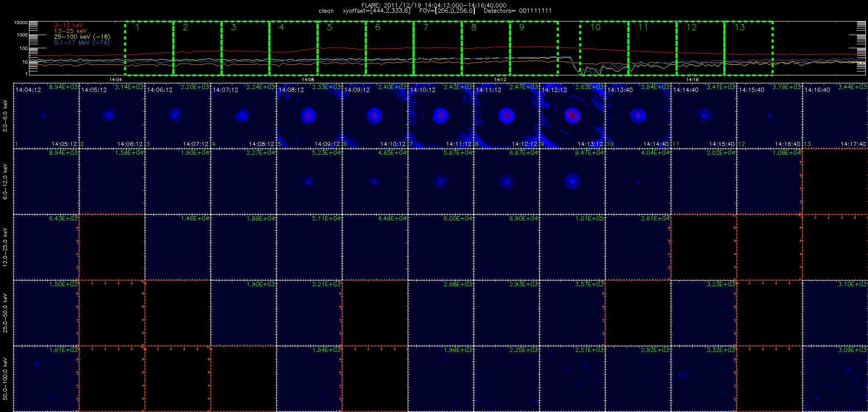Screen dimensions: 868x412
Task: Click the 14:08 time axis label
Action: point(308,80)
